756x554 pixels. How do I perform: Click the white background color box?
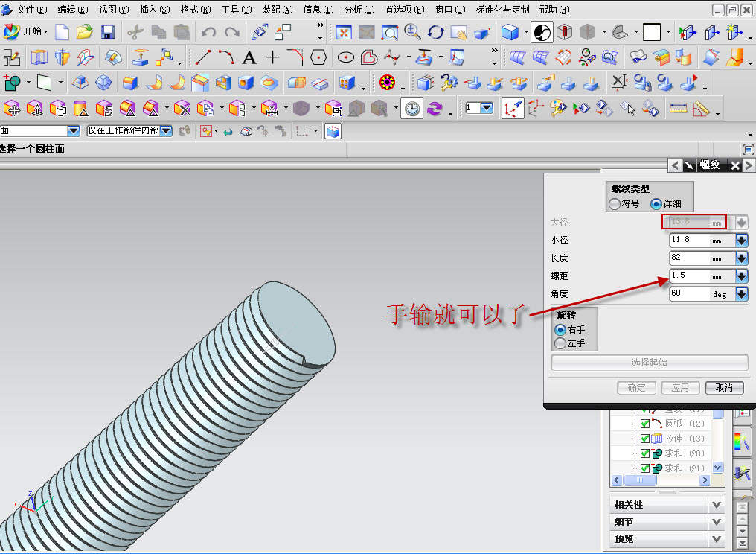(x=651, y=32)
